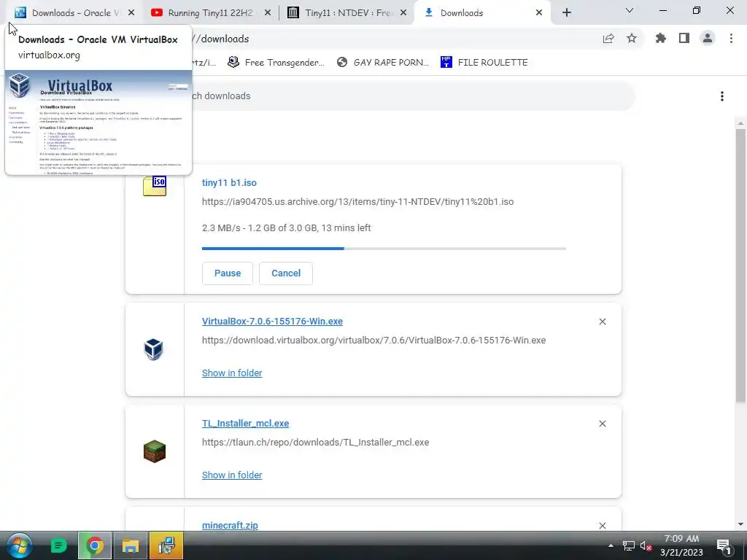Open the Free Transgender bookmark
747x560 pixels.
[x=276, y=63]
